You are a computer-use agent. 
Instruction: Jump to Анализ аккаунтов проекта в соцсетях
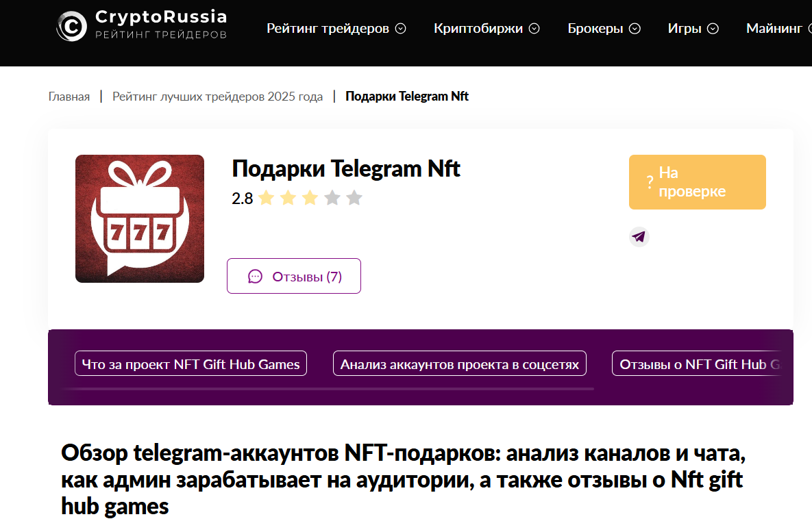[x=459, y=364]
